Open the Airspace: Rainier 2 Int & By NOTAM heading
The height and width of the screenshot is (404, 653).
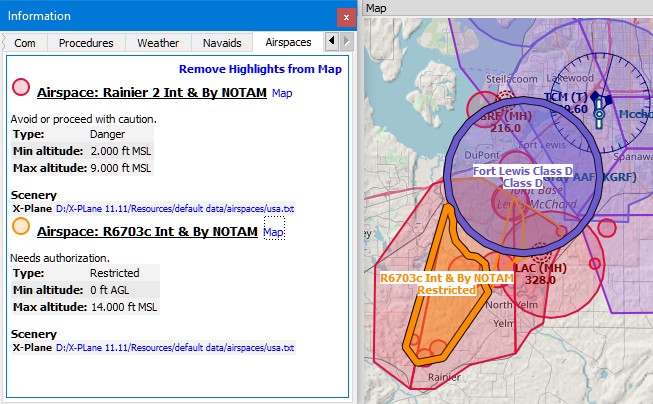coord(152,92)
